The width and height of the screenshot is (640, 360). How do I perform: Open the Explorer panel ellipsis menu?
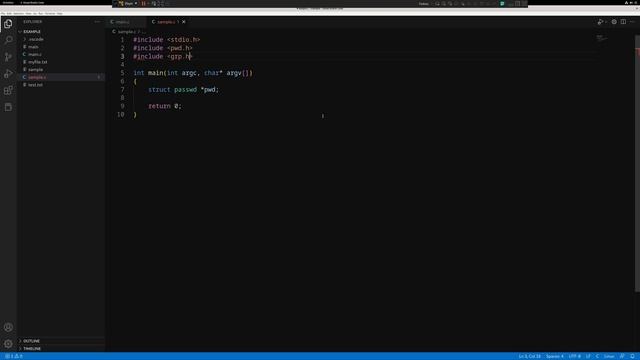[x=97, y=22]
